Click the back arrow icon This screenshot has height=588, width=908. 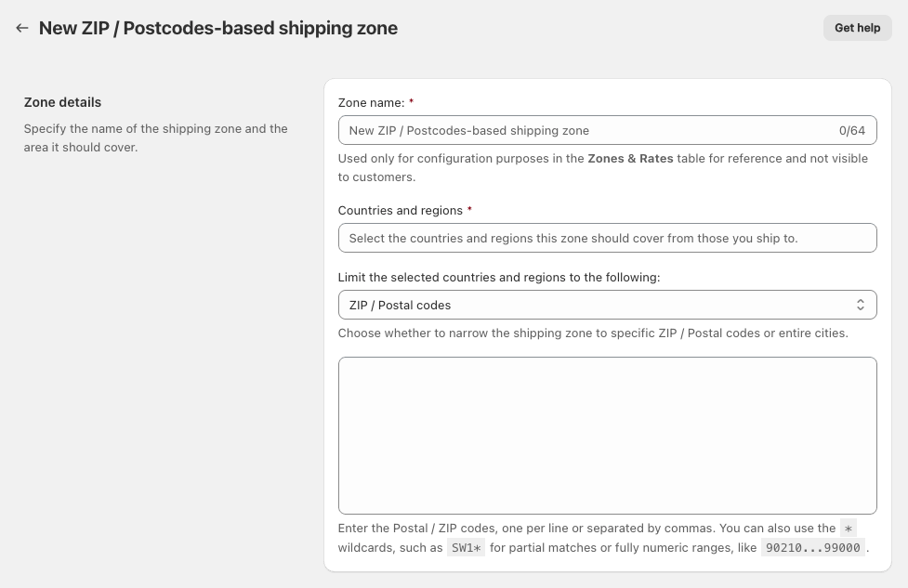pyautogui.click(x=22, y=28)
